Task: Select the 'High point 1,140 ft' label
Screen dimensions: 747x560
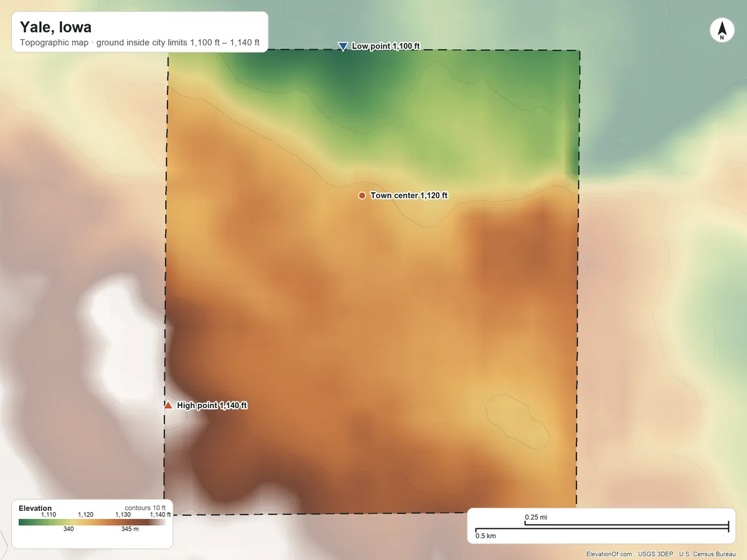Action: coord(212,406)
